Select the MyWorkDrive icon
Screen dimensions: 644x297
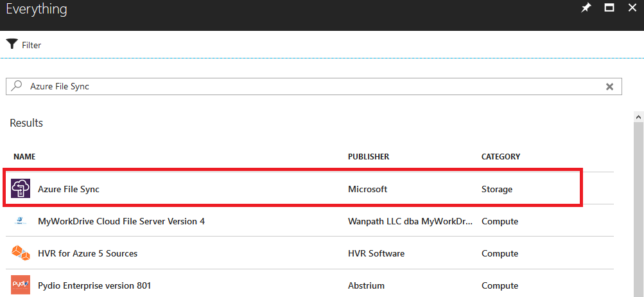pyautogui.click(x=21, y=221)
